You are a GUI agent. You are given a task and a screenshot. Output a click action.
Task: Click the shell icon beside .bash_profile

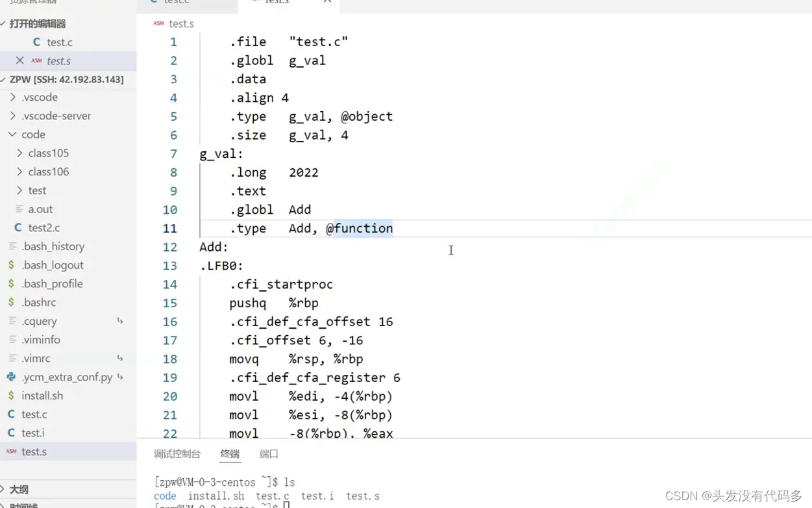tap(11, 284)
